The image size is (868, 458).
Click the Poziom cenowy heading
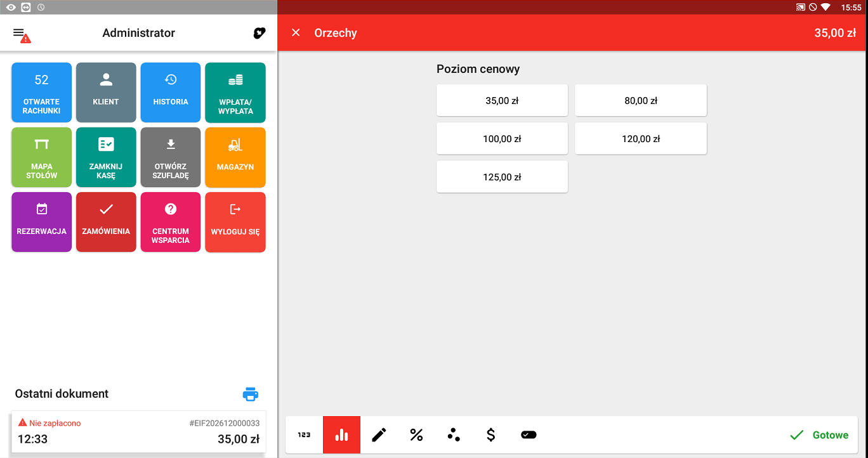click(x=478, y=69)
